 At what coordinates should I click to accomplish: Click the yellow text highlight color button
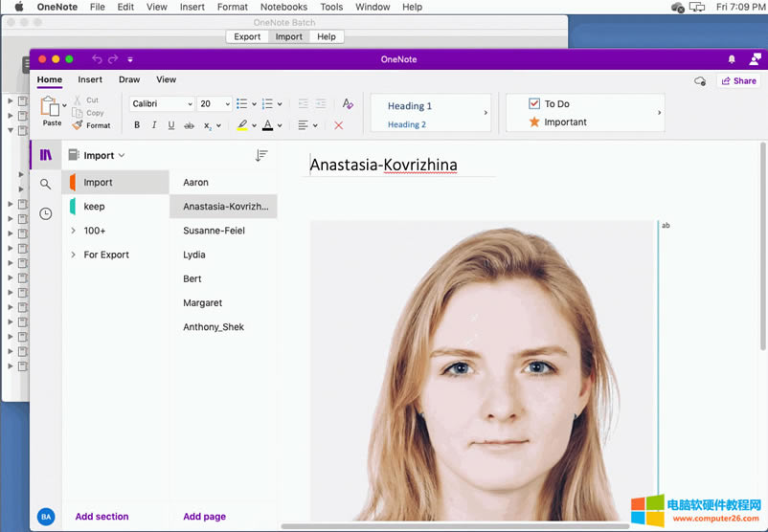click(x=242, y=125)
